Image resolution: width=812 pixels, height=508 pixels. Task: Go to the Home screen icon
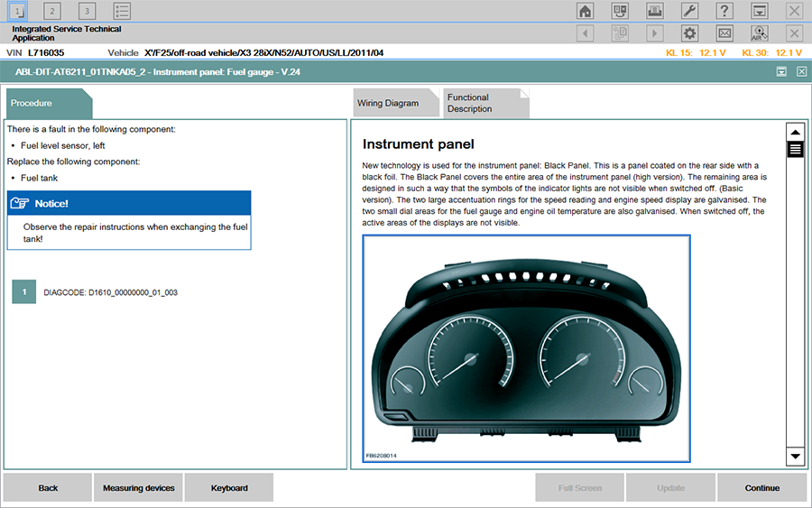(x=586, y=11)
